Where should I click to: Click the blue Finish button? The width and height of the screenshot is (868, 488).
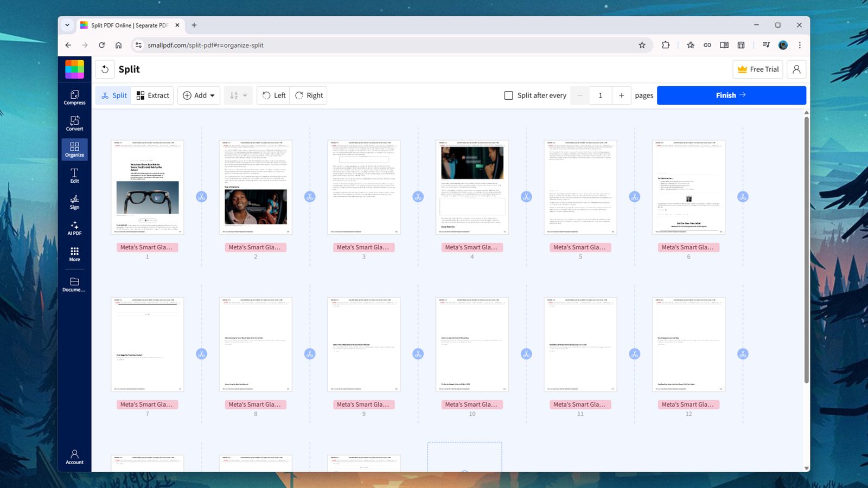point(731,95)
